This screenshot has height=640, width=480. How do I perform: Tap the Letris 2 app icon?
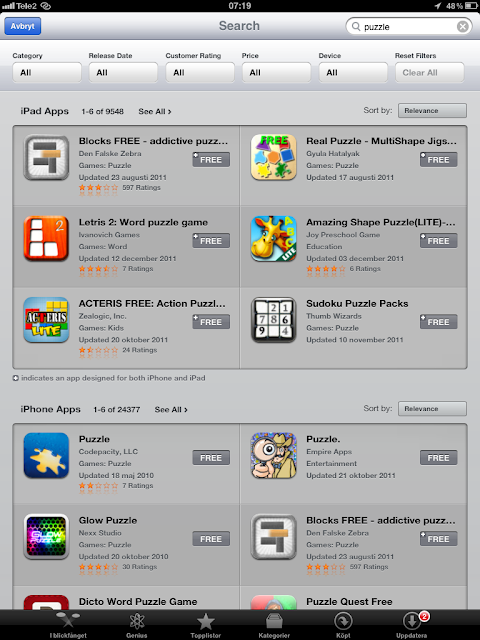pyautogui.click(x=46, y=238)
